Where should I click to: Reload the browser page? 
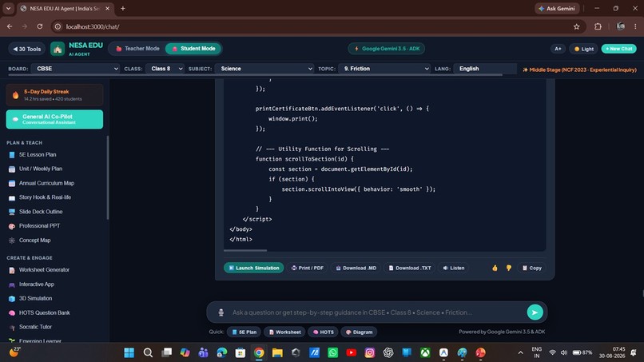point(39,26)
